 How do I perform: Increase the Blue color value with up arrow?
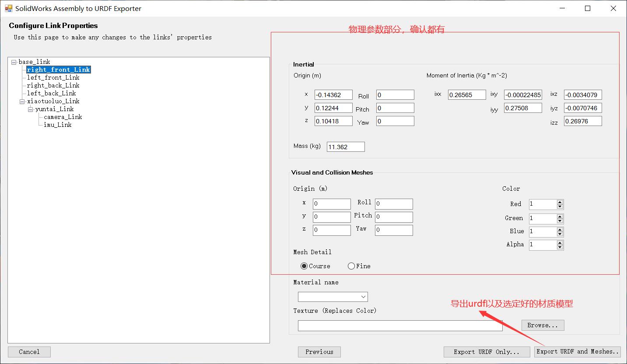click(560, 229)
